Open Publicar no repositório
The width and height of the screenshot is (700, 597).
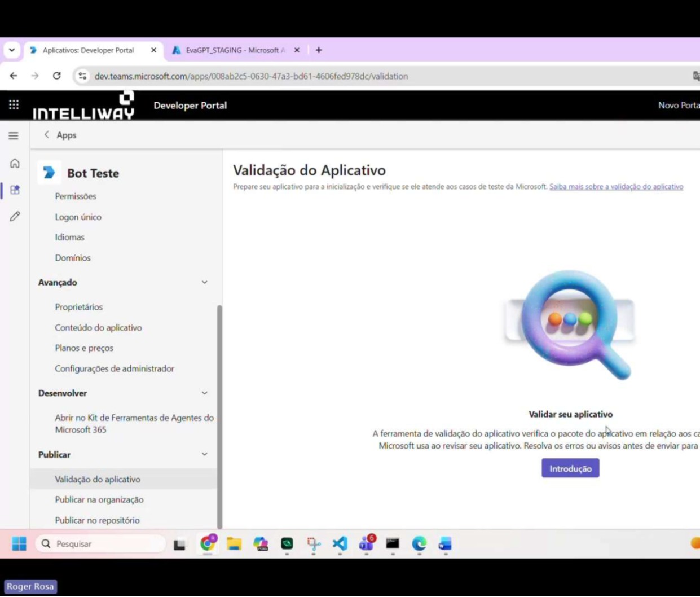point(97,520)
